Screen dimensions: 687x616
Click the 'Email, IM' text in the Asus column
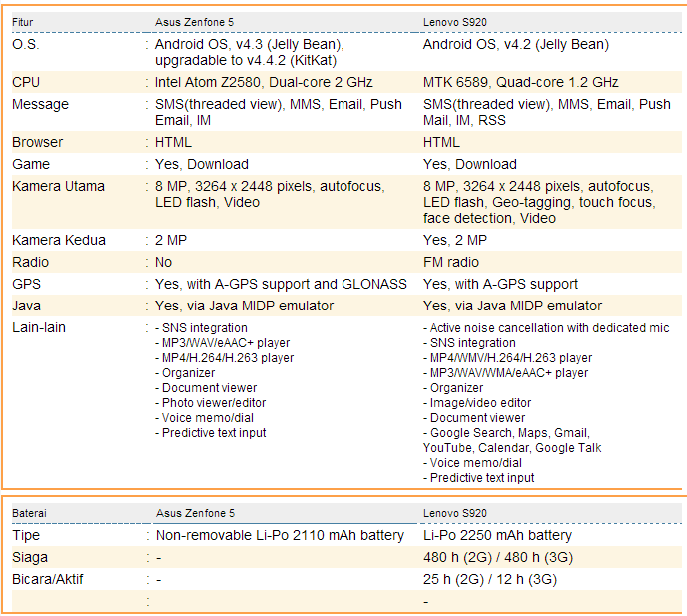coord(183,120)
